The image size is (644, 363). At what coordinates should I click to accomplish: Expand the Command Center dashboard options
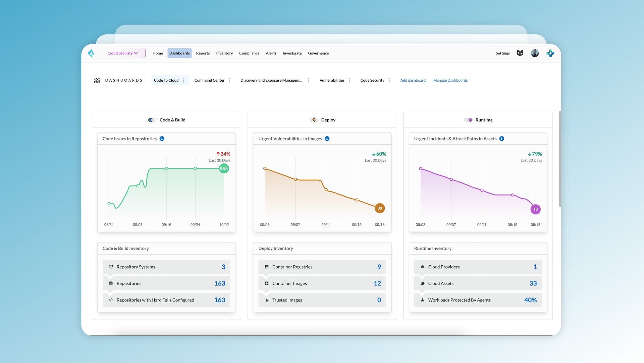click(x=229, y=80)
